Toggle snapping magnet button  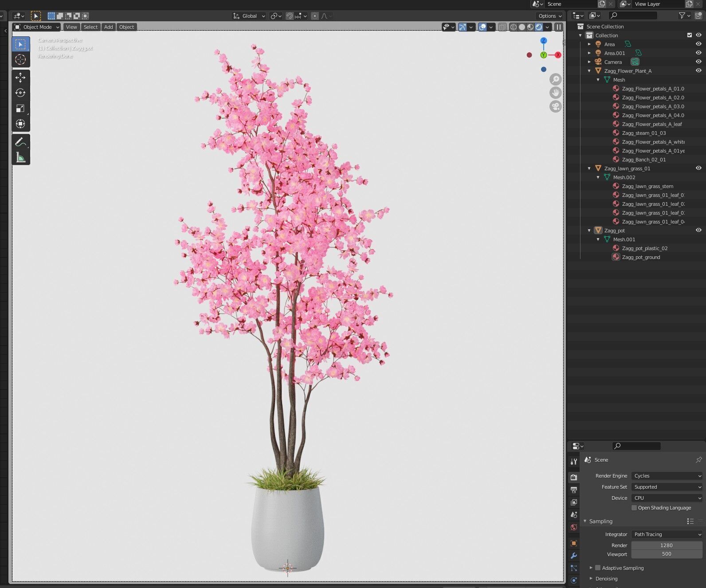tap(289, 16)
